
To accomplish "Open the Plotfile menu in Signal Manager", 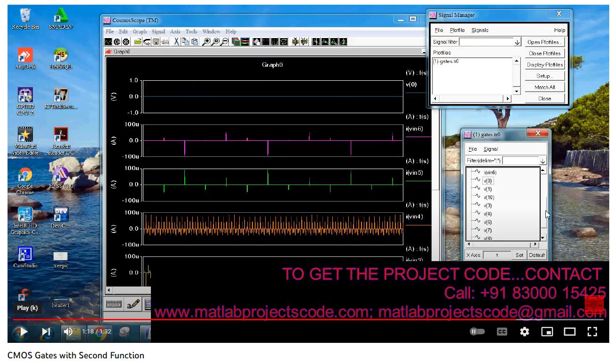I will (457, 30).
